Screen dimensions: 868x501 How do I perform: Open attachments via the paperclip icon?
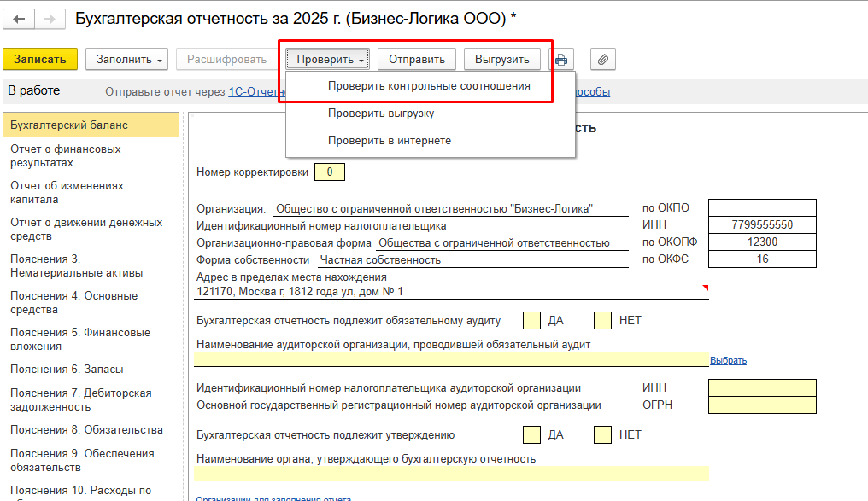click(603, 59)
